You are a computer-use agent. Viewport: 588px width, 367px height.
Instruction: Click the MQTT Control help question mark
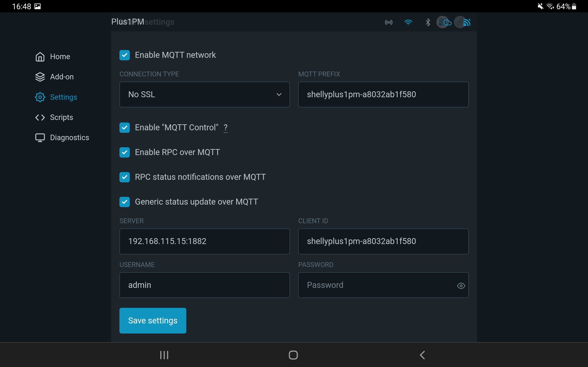click(226, 128)
